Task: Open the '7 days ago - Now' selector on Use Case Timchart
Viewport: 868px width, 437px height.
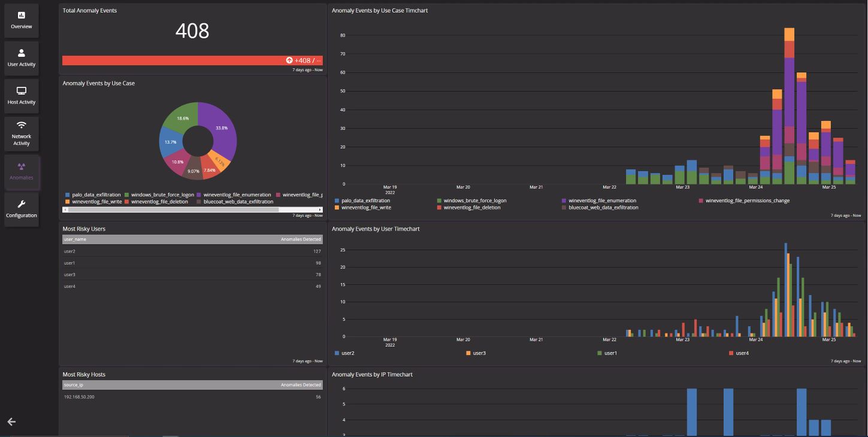Action: (x=846, y=215)
